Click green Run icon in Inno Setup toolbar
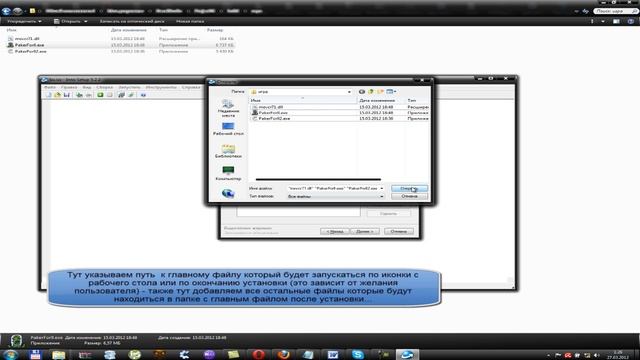The width and height of the screenshot is (640, 360). pos(100,95)
